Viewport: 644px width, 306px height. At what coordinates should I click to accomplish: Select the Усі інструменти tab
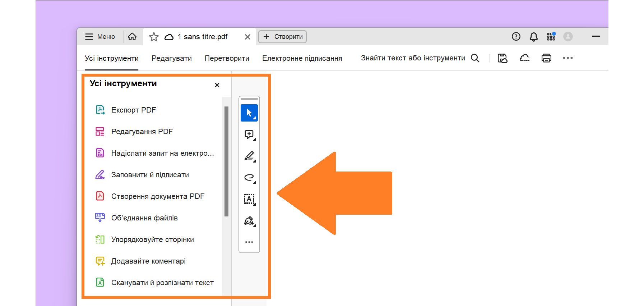112,58
